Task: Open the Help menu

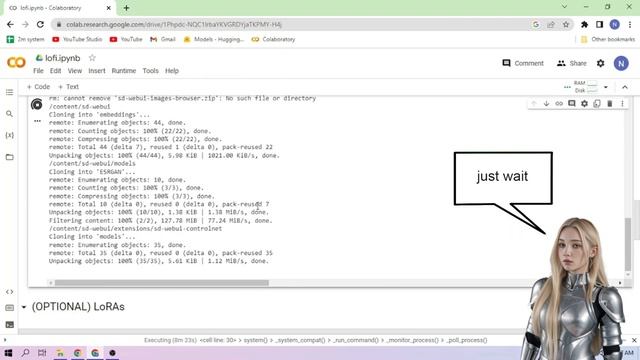Action: click(172, 71)
